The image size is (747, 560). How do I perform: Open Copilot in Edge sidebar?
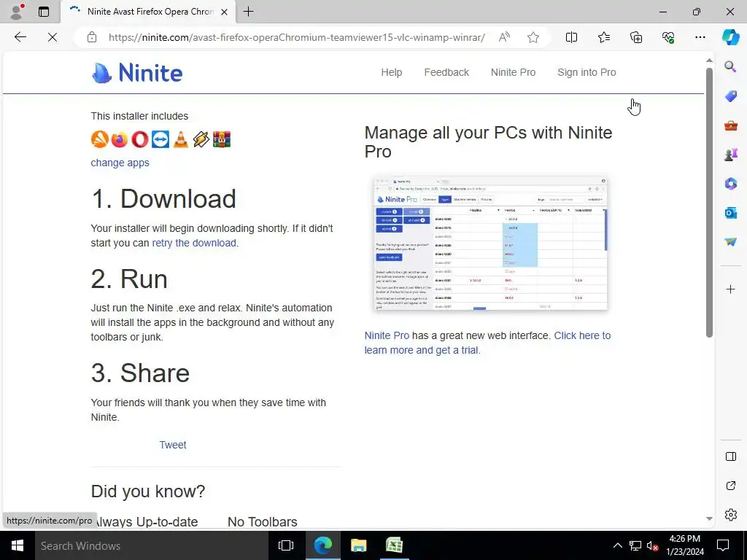730,37
